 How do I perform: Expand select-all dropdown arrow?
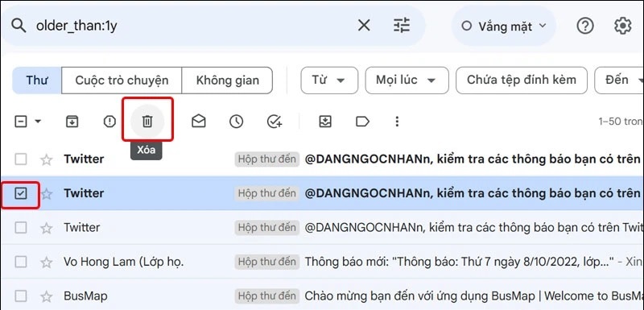[38, 122]
